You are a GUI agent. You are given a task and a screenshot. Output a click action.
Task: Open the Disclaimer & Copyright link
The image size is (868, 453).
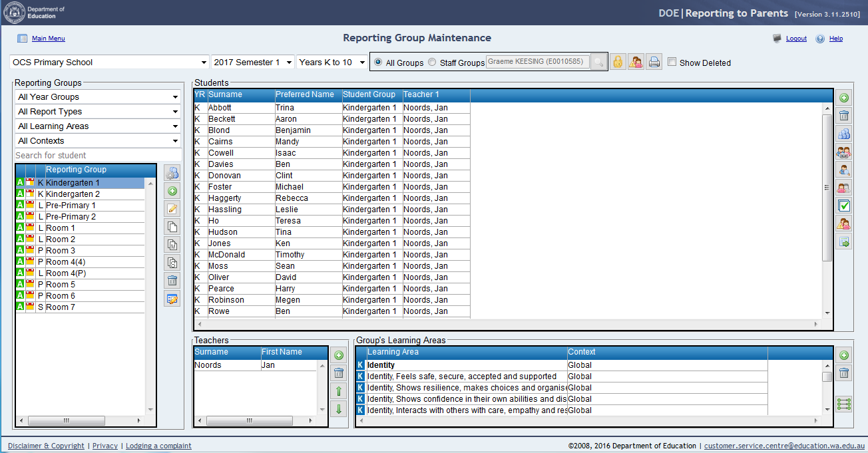coord(46,446)
